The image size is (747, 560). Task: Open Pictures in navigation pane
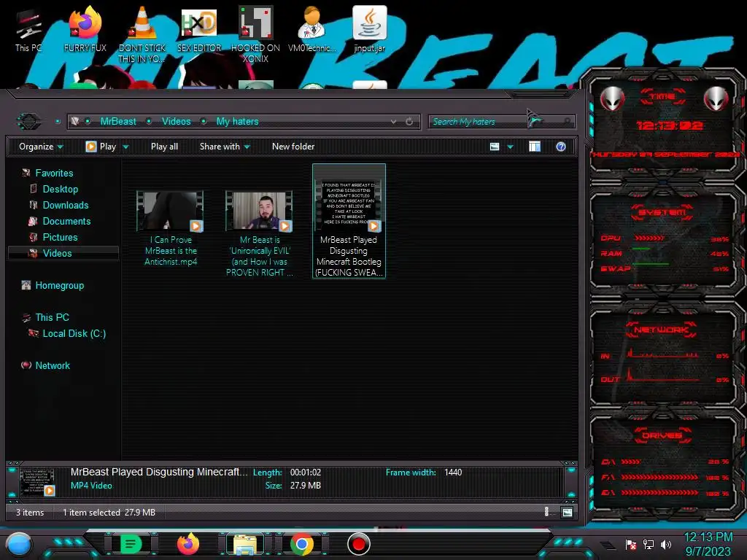click(x=60, y=237)
